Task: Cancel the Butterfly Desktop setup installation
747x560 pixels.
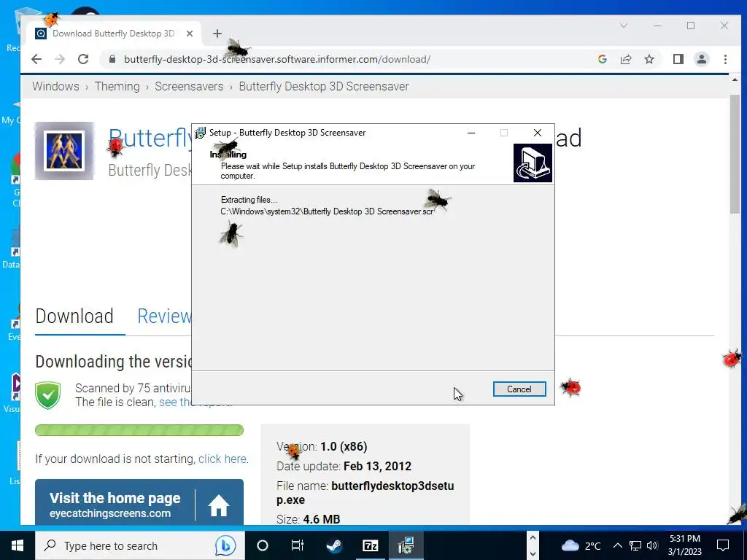Action: pos(519,389)
